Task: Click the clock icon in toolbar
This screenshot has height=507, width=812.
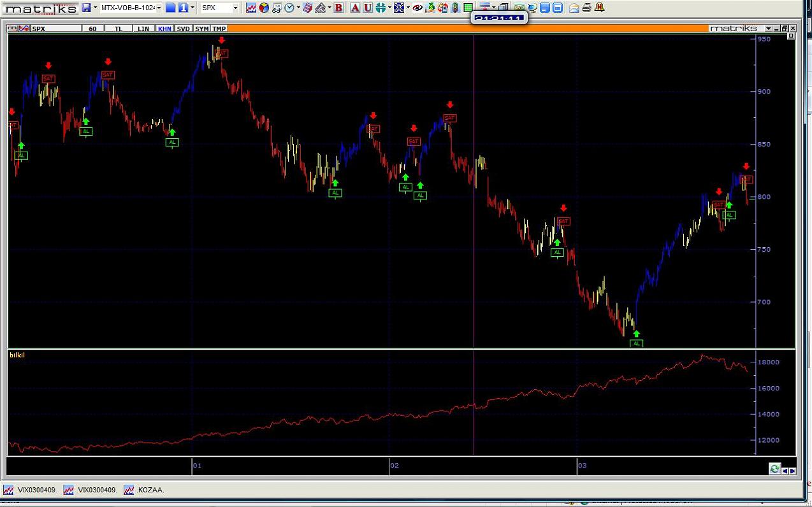Action: [289, 8]
